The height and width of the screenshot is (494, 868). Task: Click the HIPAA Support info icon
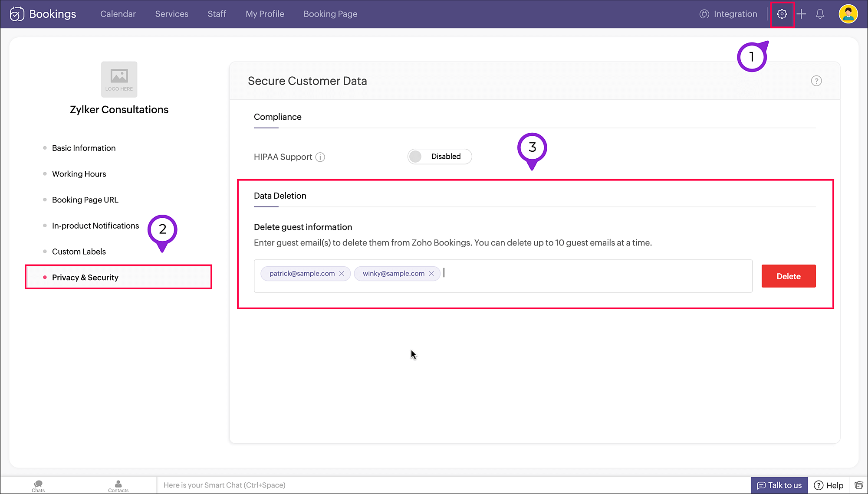pos(320,157)
